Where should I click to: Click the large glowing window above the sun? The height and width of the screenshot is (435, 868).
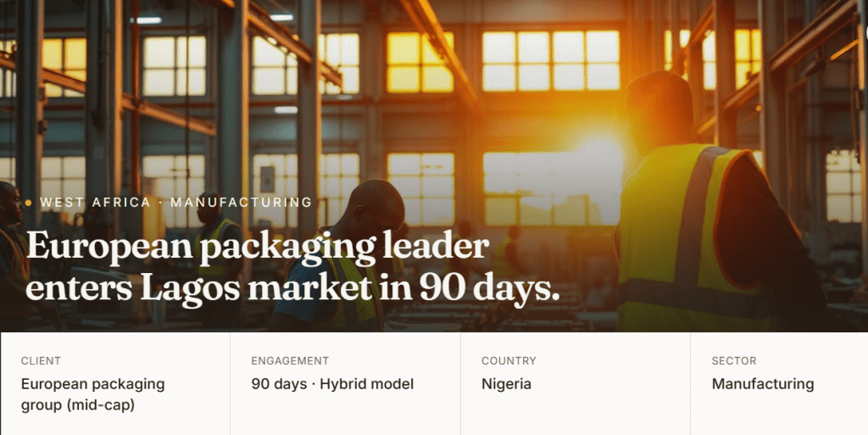point(550,61)
